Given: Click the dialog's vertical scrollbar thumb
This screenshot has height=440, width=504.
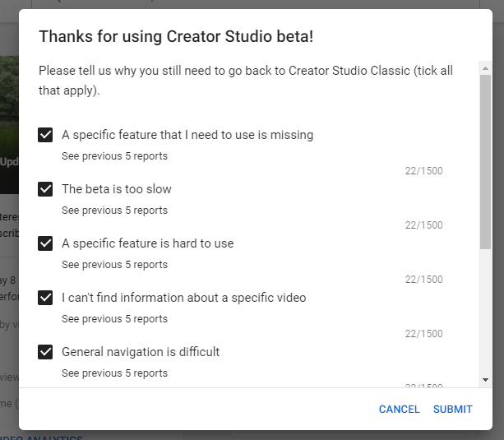Looking at the screenshot, I should [x=485, y=162].
